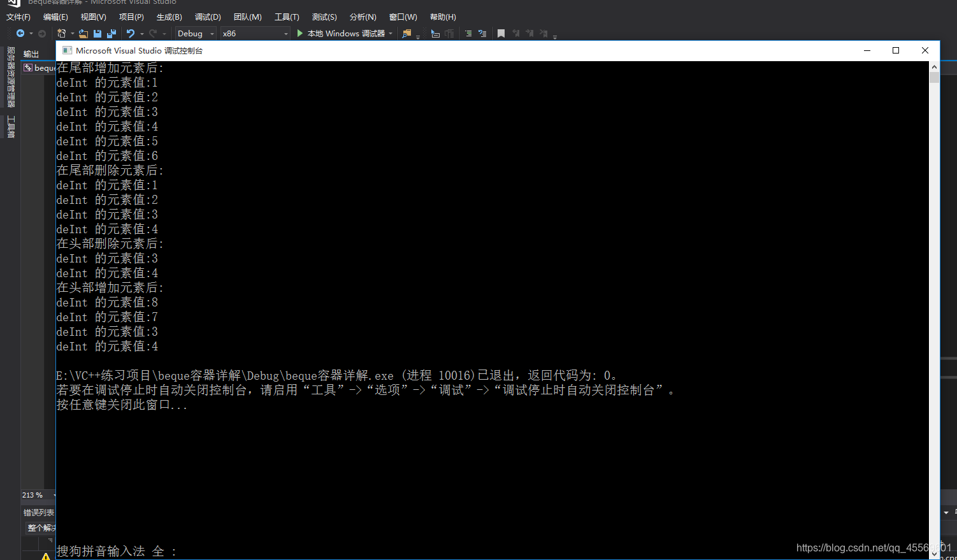Open the 测试(S) menu

point(324,17)
